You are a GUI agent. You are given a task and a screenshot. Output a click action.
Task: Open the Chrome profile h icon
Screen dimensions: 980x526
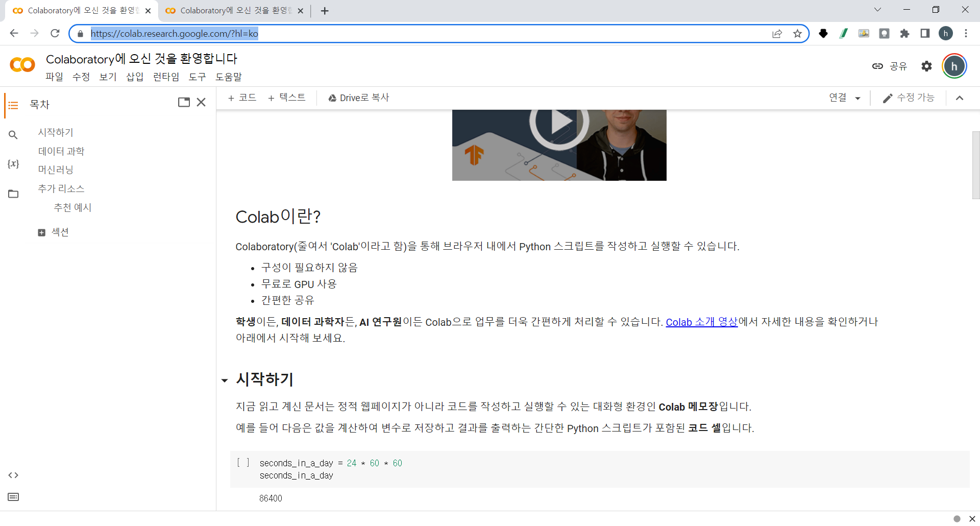946,34
